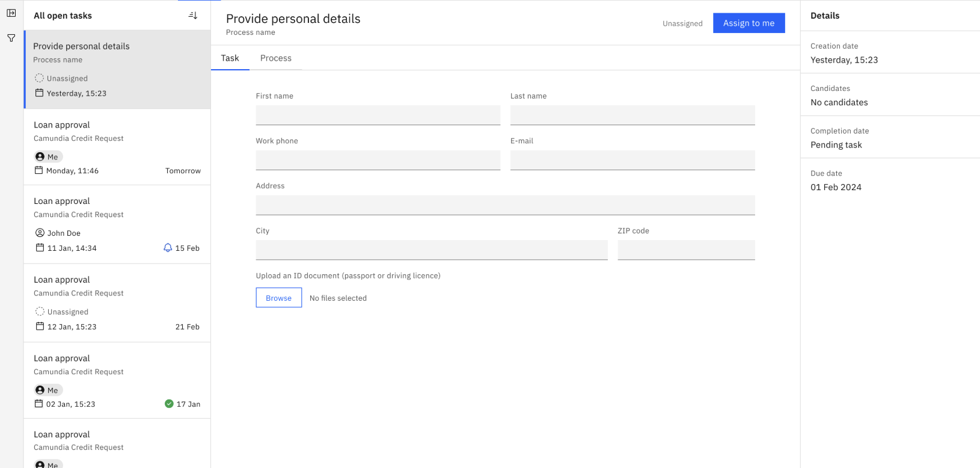Screen dimensions: 980x468
Task: Open the filter icon in left rail
Action: tap(11, 38)
